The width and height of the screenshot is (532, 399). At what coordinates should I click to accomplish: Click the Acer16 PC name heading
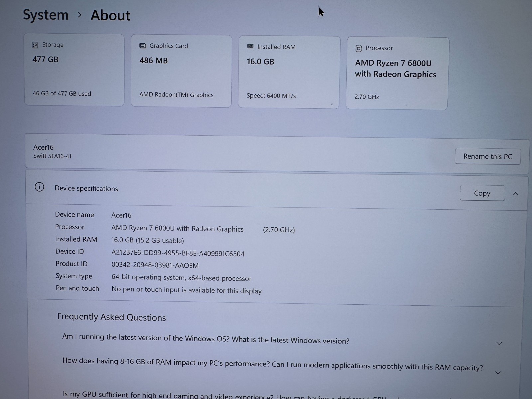(43, 147)
